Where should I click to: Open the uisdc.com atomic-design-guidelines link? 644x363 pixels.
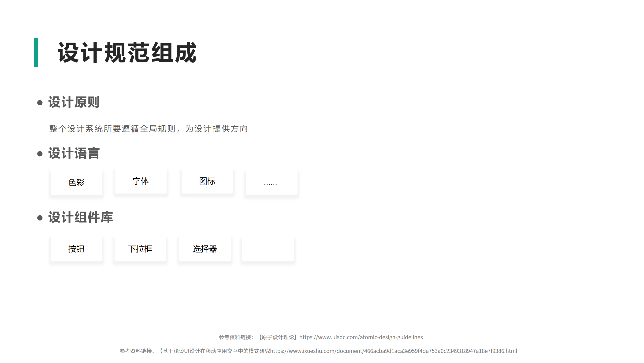click(361, 337)
